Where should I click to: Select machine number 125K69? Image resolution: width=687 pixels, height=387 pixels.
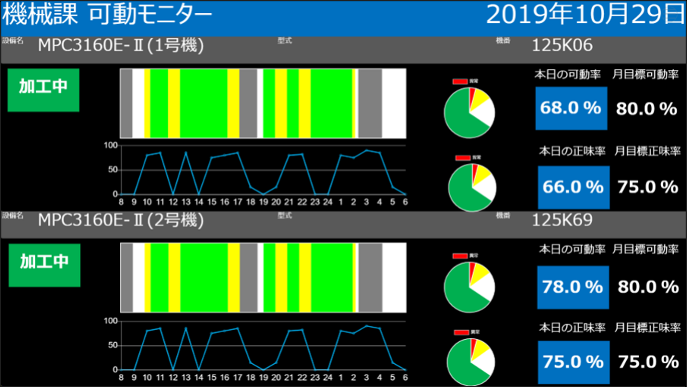tap(562, 220)
